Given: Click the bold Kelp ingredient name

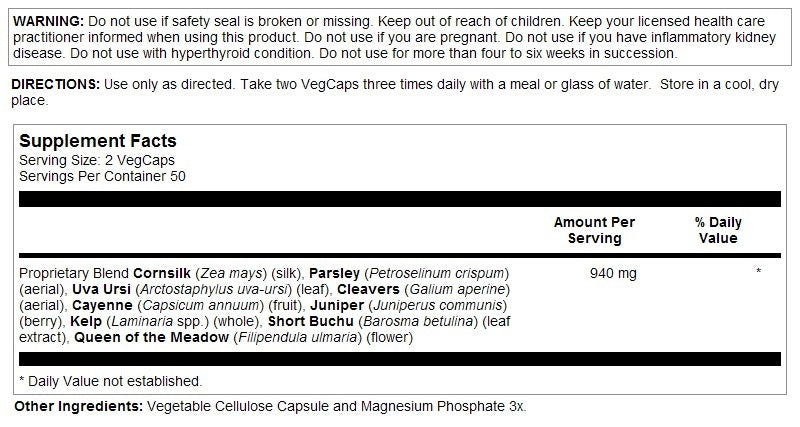Looking at the screenshot, I should point(85,321).
